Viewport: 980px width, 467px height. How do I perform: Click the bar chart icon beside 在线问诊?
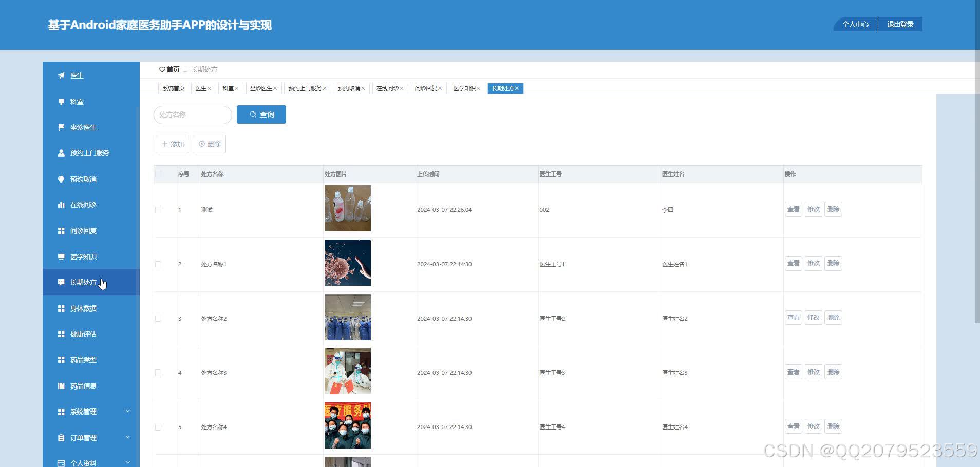(x=61, y=205)
